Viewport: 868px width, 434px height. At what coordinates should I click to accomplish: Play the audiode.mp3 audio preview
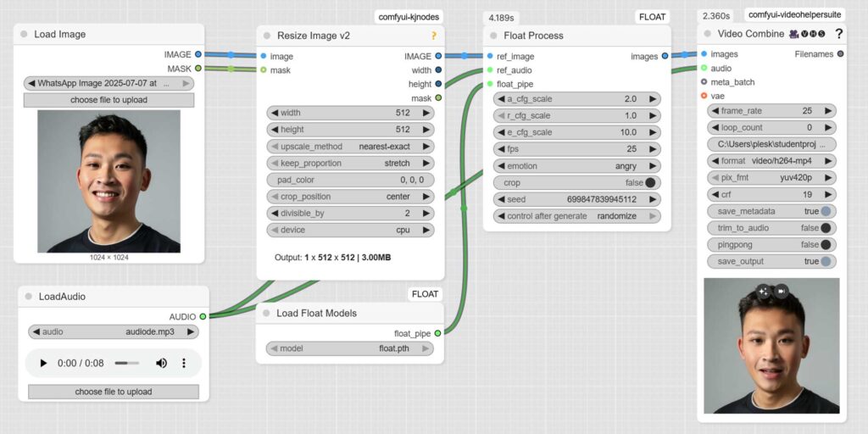(43, 363)
